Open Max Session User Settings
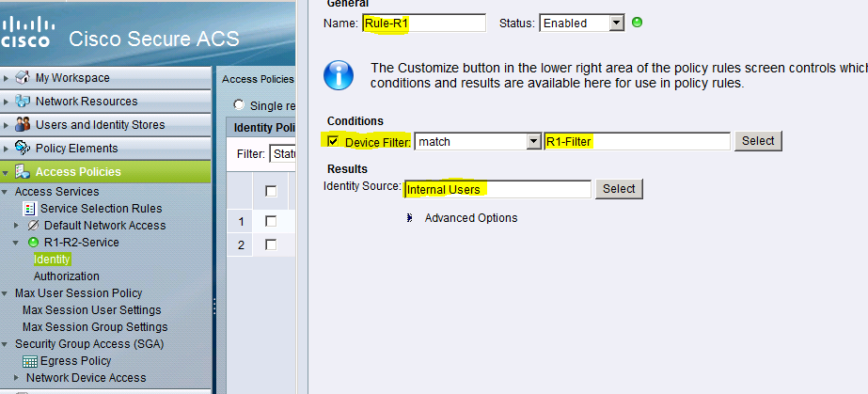Viewport: 868px width, 394px height. 92,310
